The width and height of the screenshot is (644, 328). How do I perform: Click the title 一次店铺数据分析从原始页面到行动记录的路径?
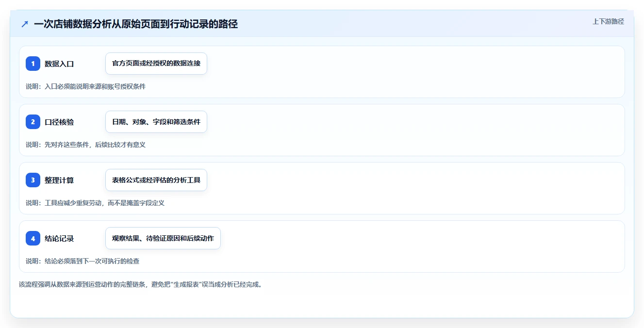[136, 24]
